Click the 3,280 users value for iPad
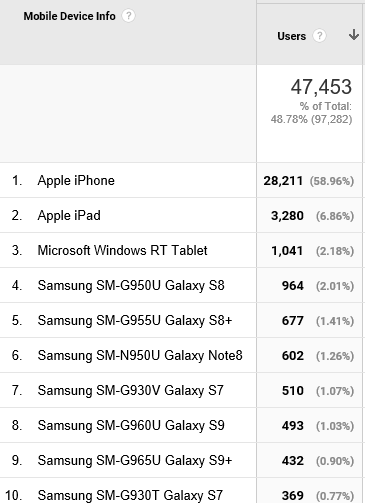This screenshot has height=503, width=365. click(287, 216)
